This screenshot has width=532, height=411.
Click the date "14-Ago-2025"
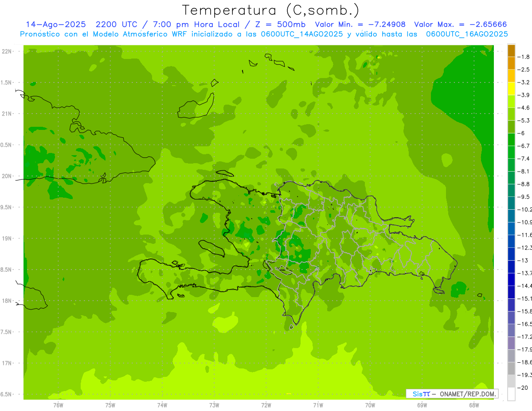coord(55,24)
